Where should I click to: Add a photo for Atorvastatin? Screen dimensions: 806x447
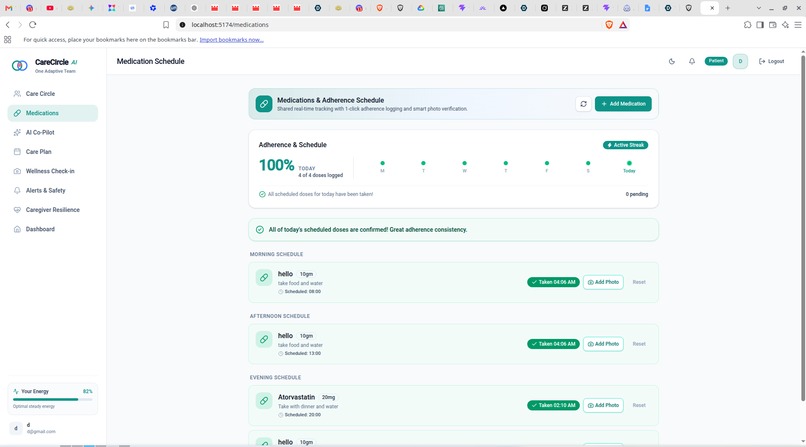603,405
